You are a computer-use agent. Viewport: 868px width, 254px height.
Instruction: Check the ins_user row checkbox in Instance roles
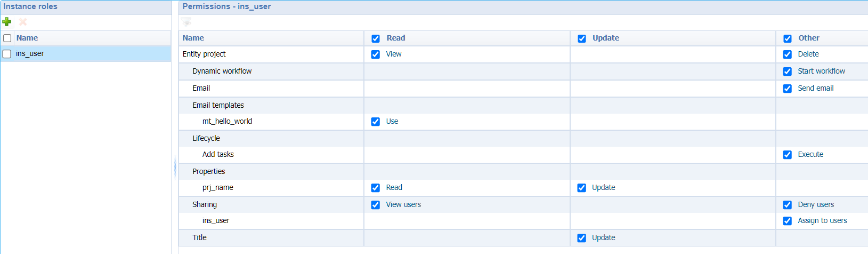coord(7,54)
